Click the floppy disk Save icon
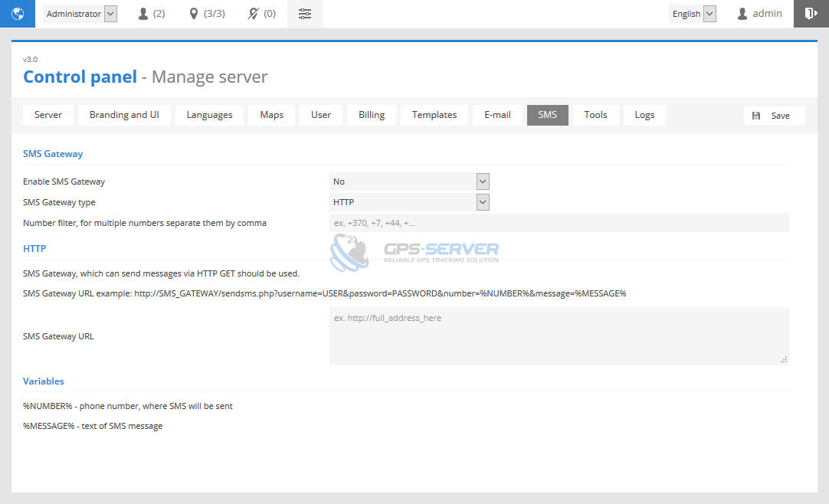The height and width of the screenshot is (504, 829). pyautogui.click(x=756, y=116)
